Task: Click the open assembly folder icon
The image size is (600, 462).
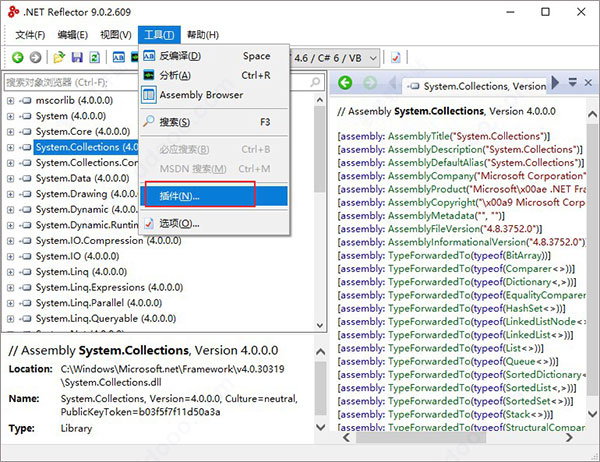Action: click(x=57, y=57)
